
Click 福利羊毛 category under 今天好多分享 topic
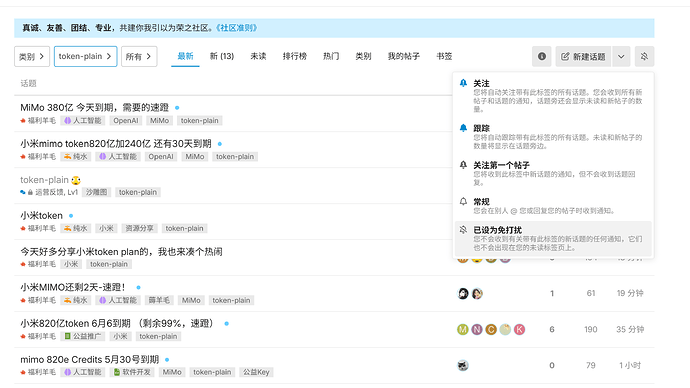38,264
